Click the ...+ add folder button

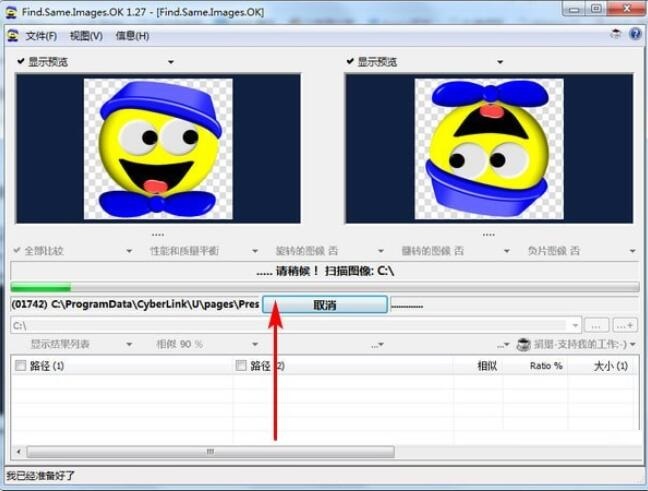625,326
